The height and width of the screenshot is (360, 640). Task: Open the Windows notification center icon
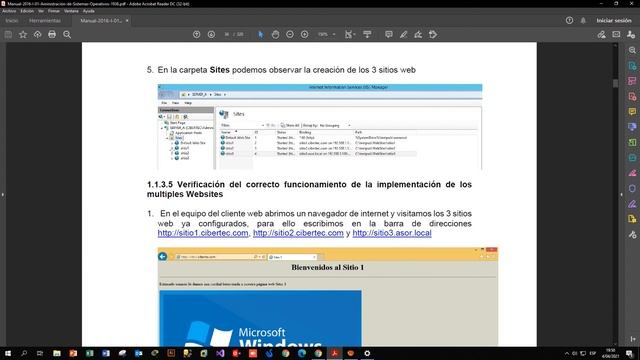pos(629,353)
